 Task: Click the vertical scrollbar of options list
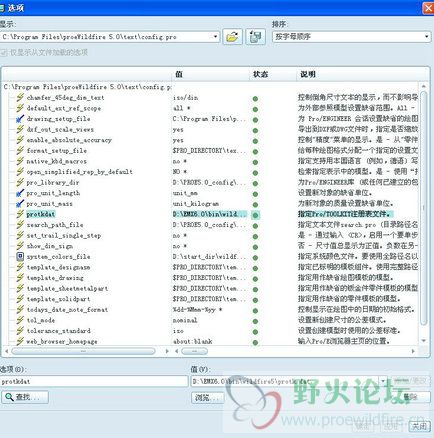click(424, 208)
